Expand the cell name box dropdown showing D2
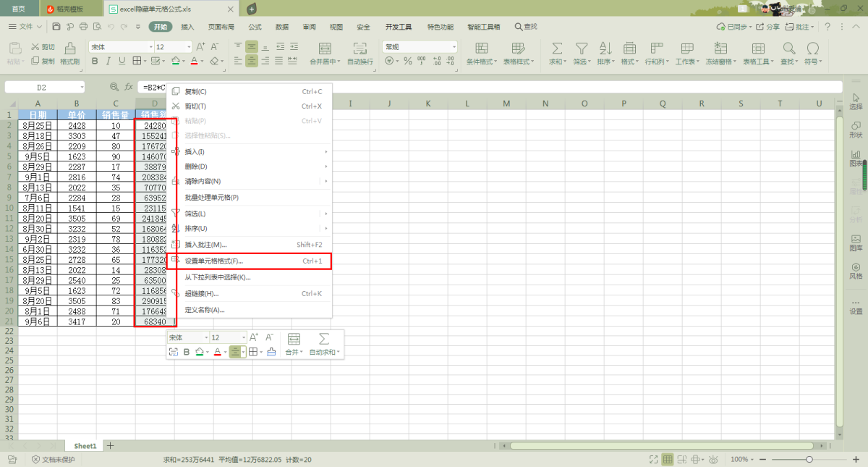 click(81, 88)
